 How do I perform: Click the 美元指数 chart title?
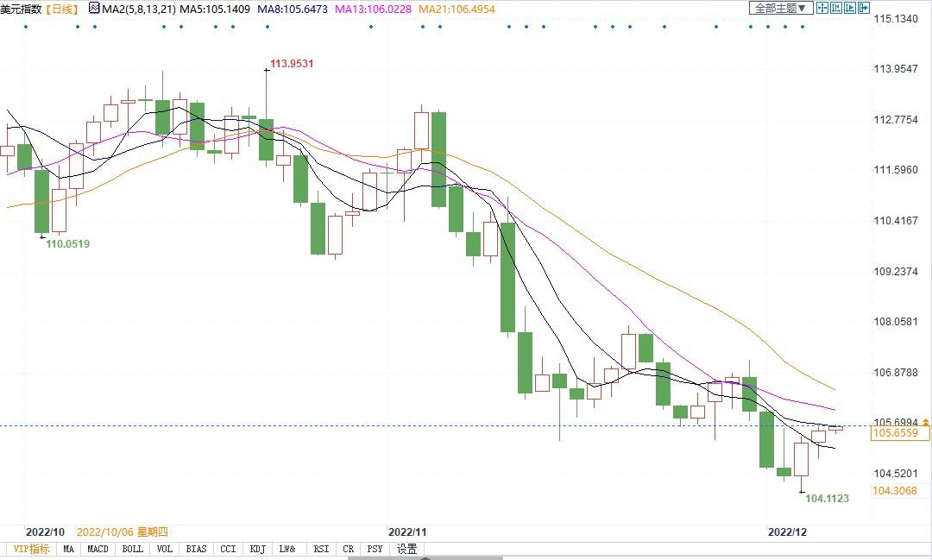(20, 9)
